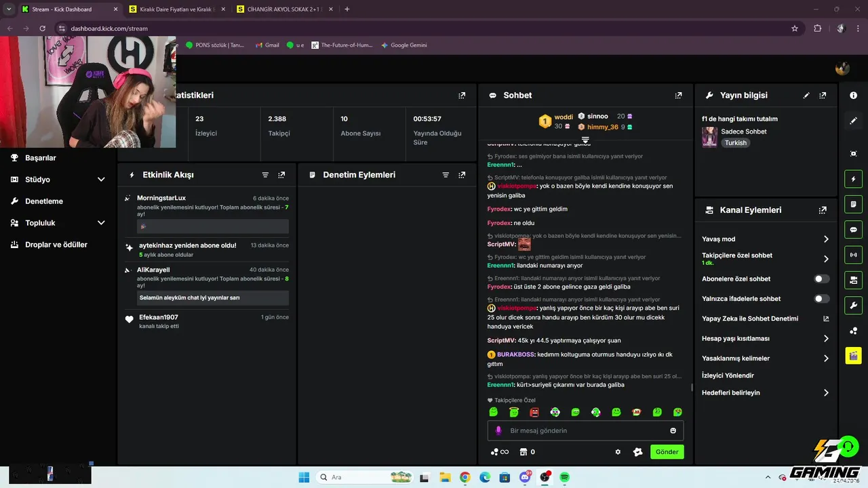Viewport: 868px width, 488px height.
Task: Toggle Yalnızca ifadelerle sohbet switch
Action: click(821, 298)
